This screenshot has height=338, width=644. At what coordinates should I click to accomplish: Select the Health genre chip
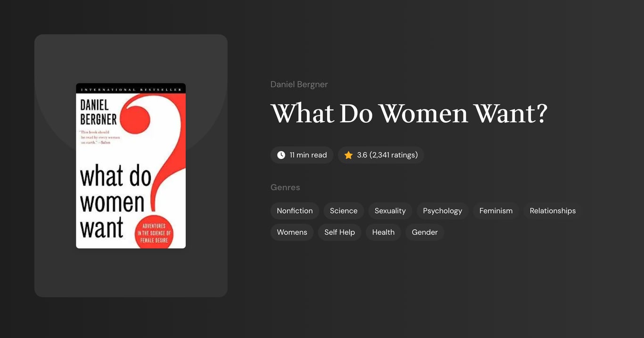383,232
